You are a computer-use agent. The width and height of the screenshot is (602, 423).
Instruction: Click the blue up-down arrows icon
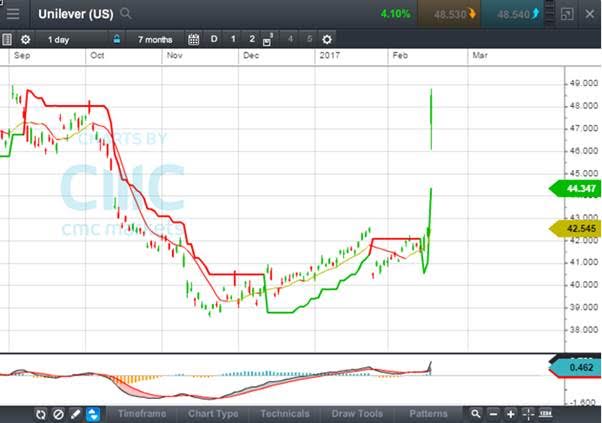pos(93,414)
